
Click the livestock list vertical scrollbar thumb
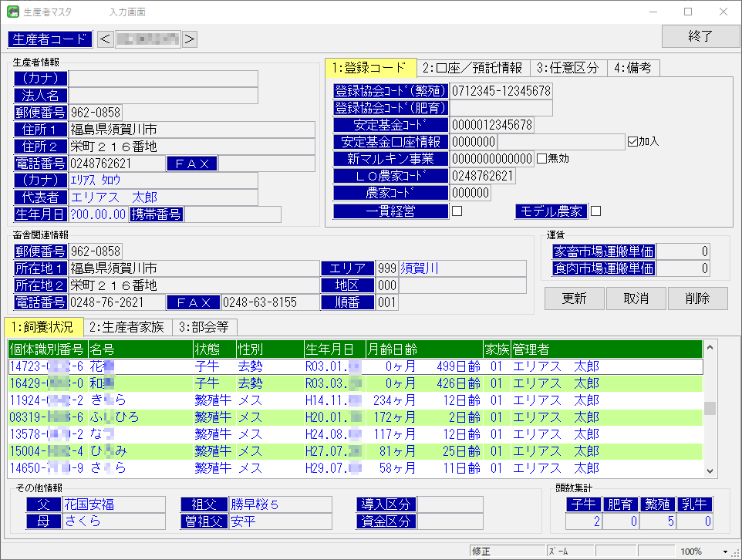coord(710,408)
